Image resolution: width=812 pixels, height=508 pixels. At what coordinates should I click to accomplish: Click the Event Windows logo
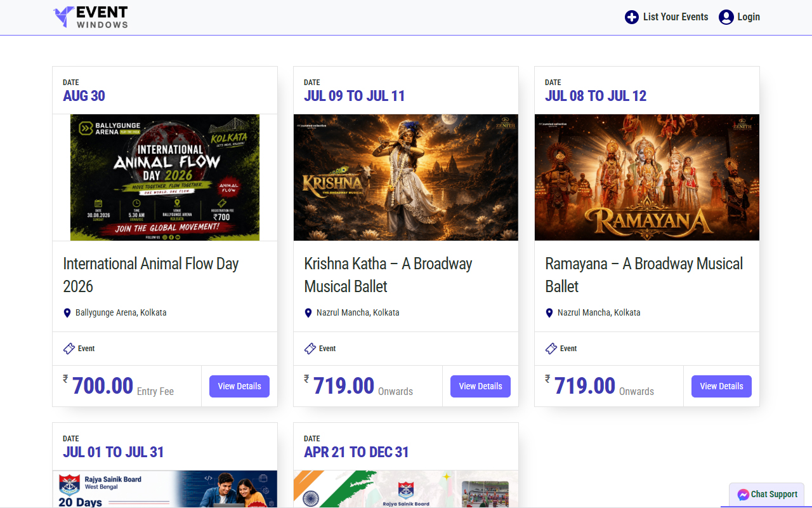tap(91, 17)
